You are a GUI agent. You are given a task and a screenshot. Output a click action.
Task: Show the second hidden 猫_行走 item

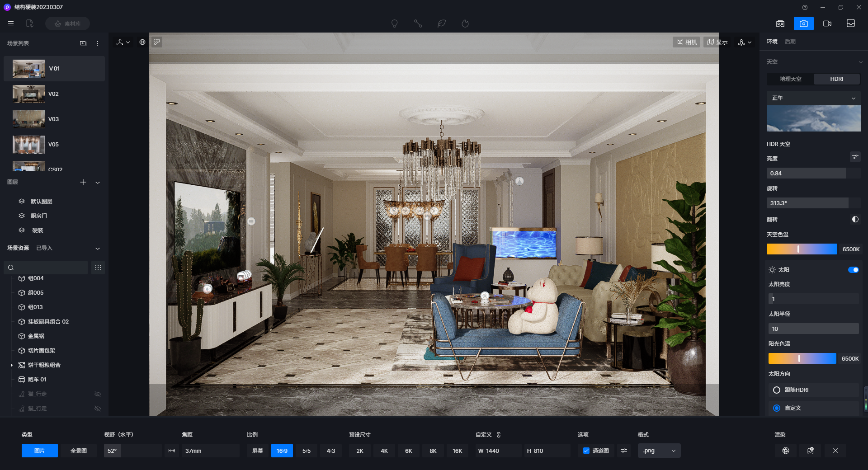(x=97, y=409)
